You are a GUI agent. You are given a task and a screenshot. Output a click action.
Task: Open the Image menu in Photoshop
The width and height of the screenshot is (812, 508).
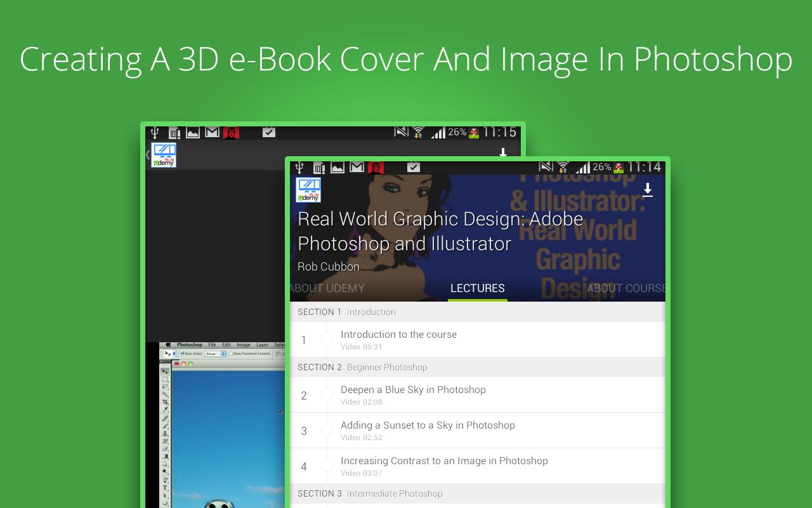244,345
